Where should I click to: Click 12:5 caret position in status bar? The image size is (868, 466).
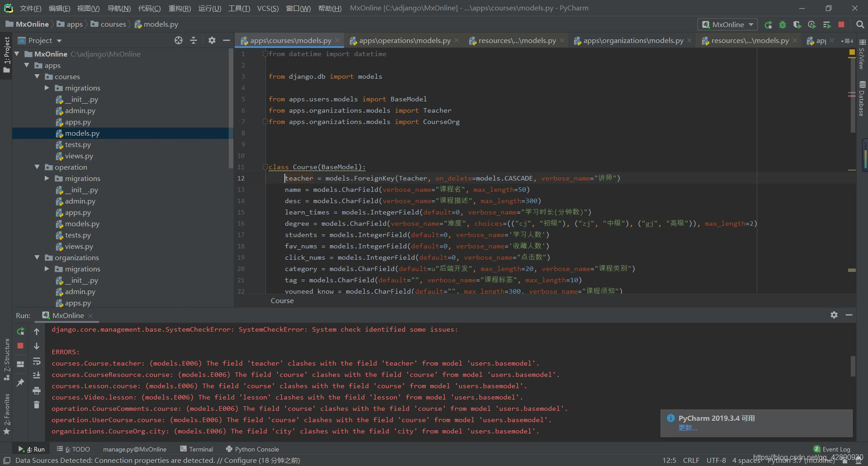(669, 460)
